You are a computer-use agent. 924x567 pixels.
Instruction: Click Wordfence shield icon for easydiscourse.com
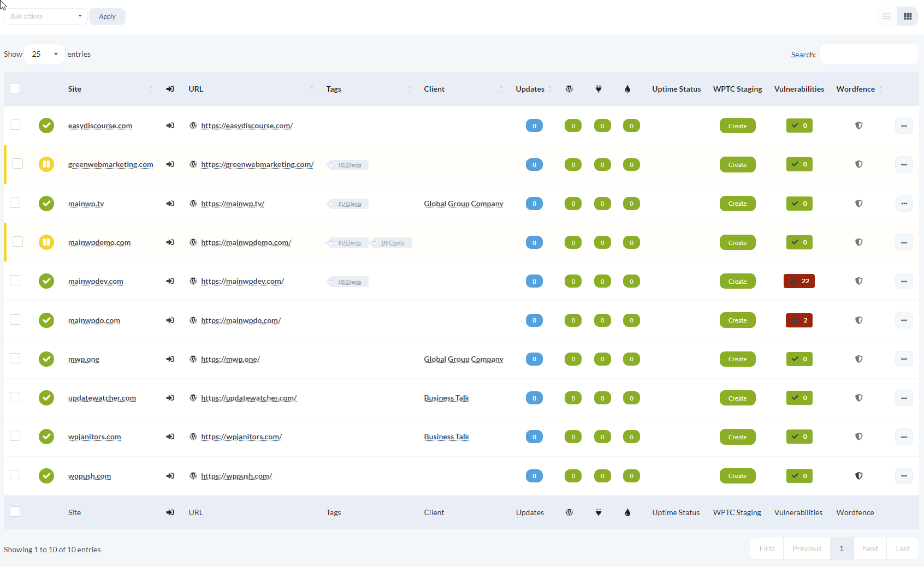pos(859,126)
